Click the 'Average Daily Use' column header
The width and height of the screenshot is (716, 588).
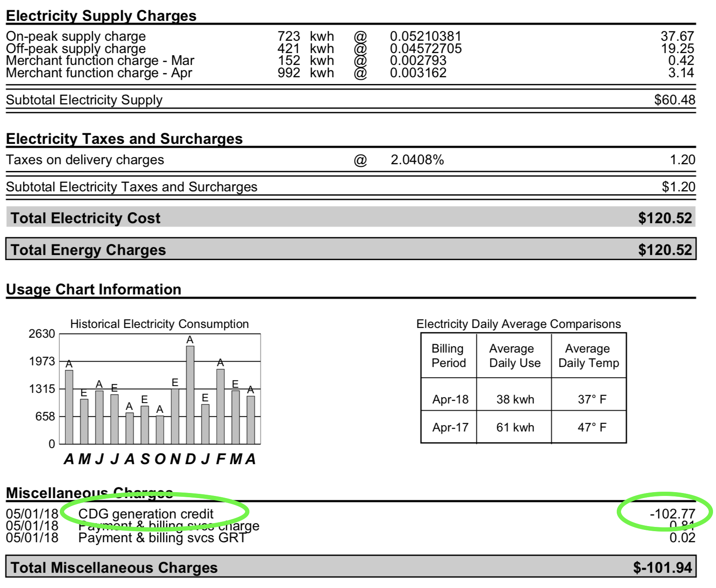(515, 356)
